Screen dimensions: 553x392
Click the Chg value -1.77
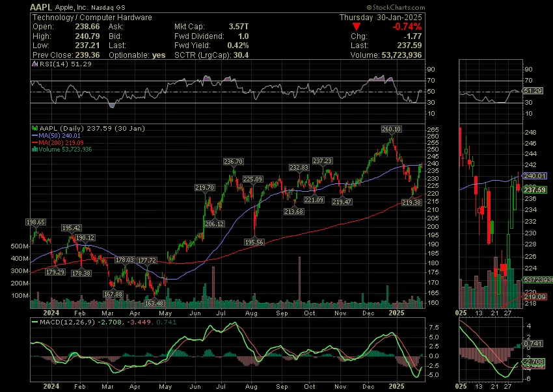click(x=412, y=36)
